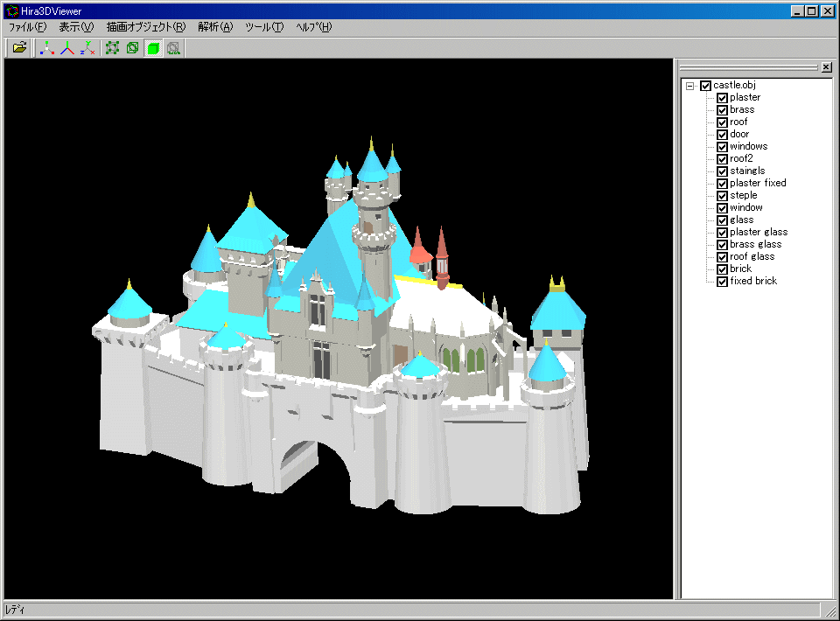Toggle the door checkbox

(x=722, y=135)
